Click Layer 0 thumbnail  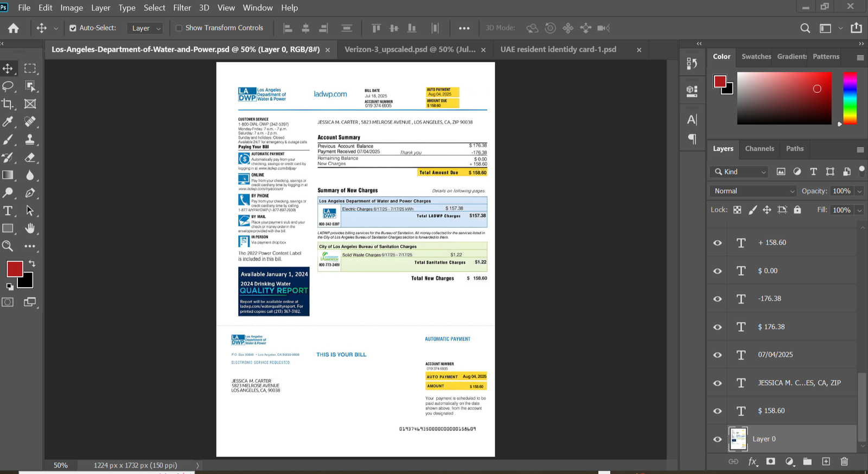tap(738, 439)
